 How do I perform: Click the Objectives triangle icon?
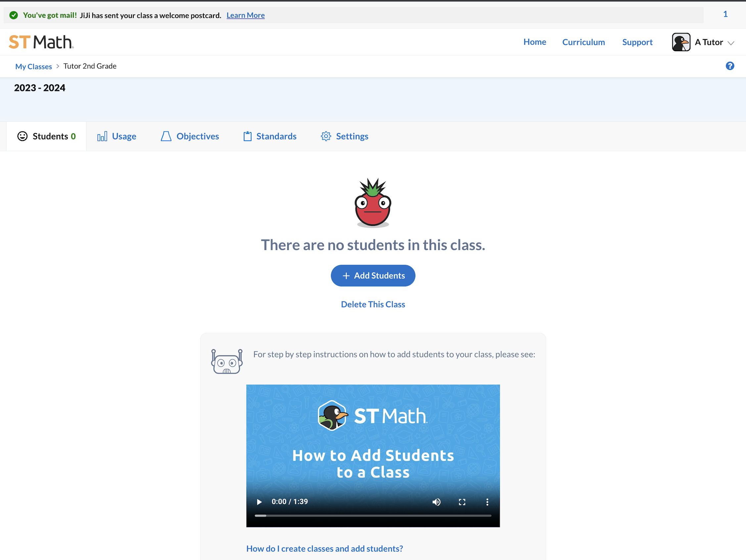166,136
